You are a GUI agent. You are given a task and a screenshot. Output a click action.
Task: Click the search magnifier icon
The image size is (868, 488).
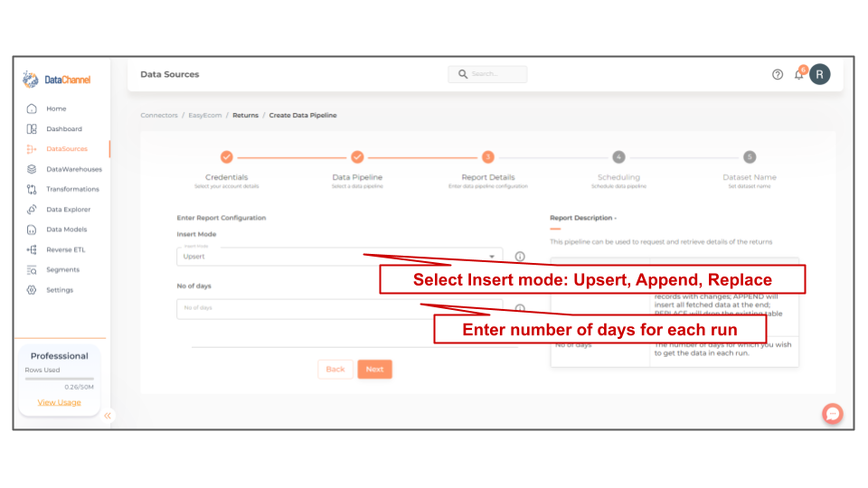[463, 73]
